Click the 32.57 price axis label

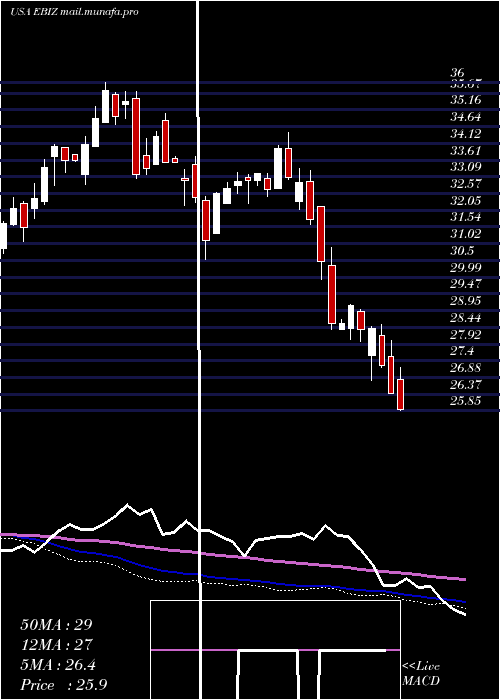pos(466,183)
